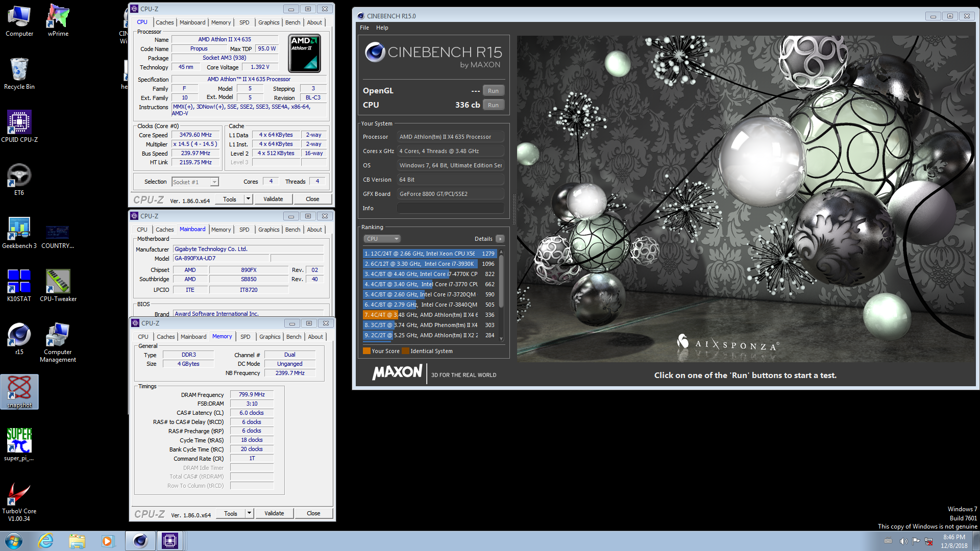Launch the K10STAT desktop shortcut
The width and height of the screenshot is (980, 551).
coord(19,285)
